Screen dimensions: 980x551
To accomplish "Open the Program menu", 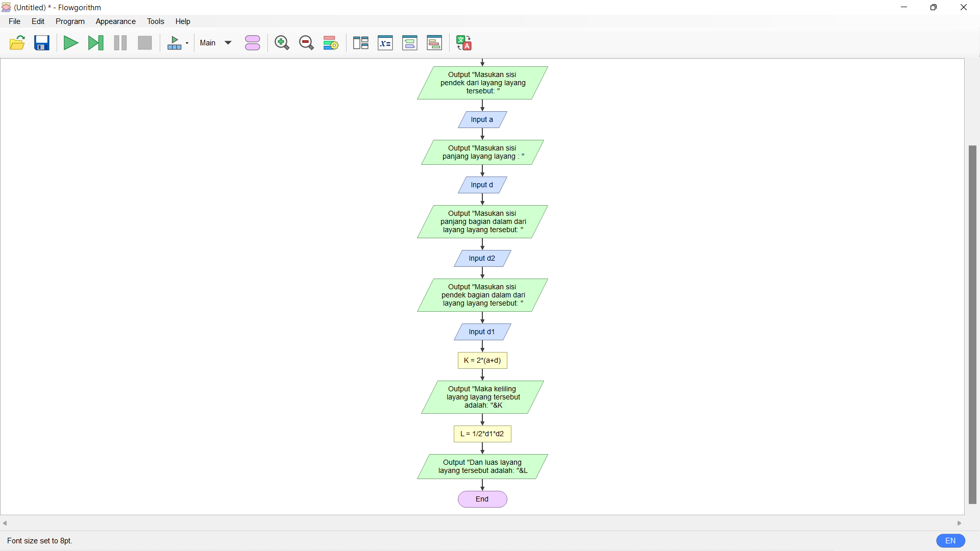I will click(x=70, y=21).
